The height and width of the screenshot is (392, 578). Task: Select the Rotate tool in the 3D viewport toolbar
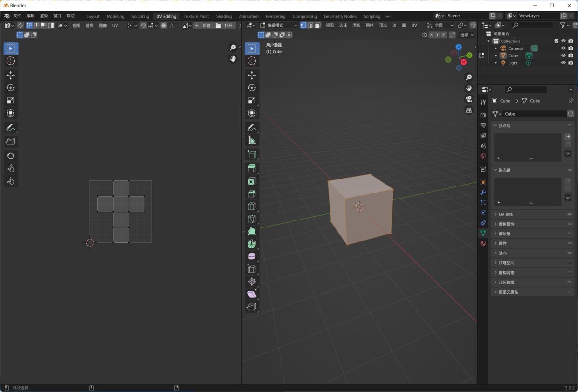click(252, 88)
